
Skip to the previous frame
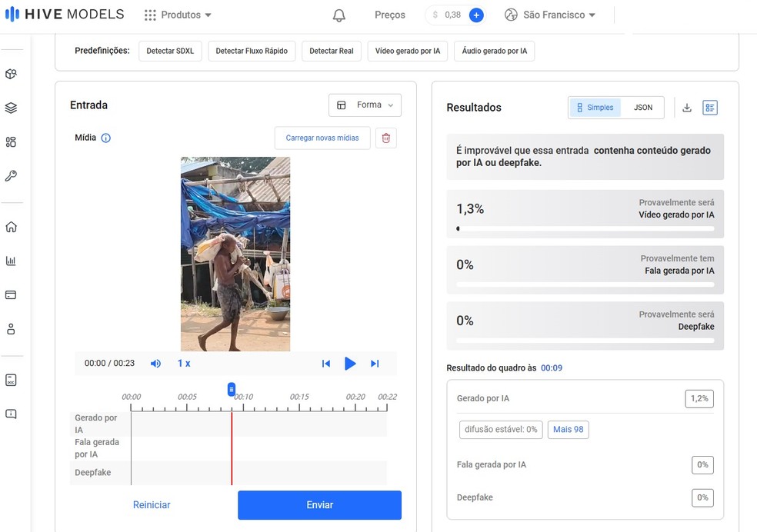(325, 364)
